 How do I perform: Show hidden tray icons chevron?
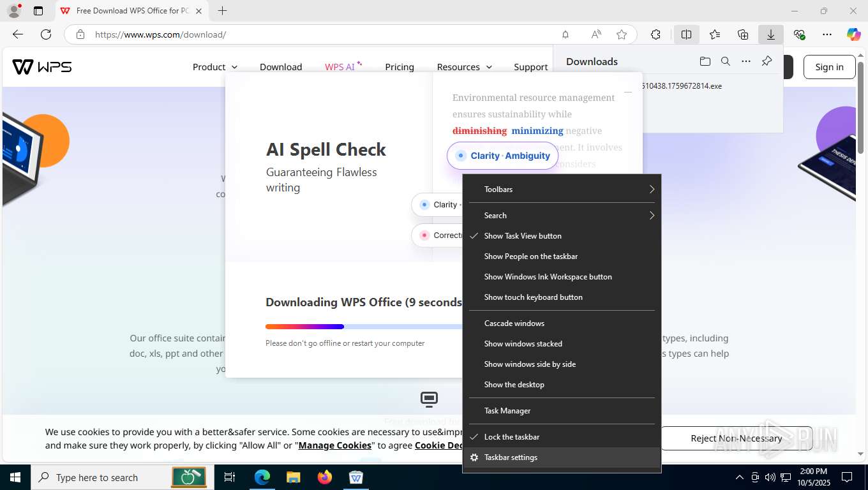[x=740, y=477]
